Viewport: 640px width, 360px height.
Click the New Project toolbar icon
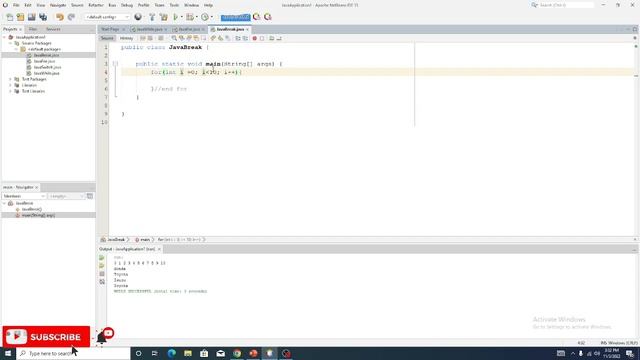20,17
